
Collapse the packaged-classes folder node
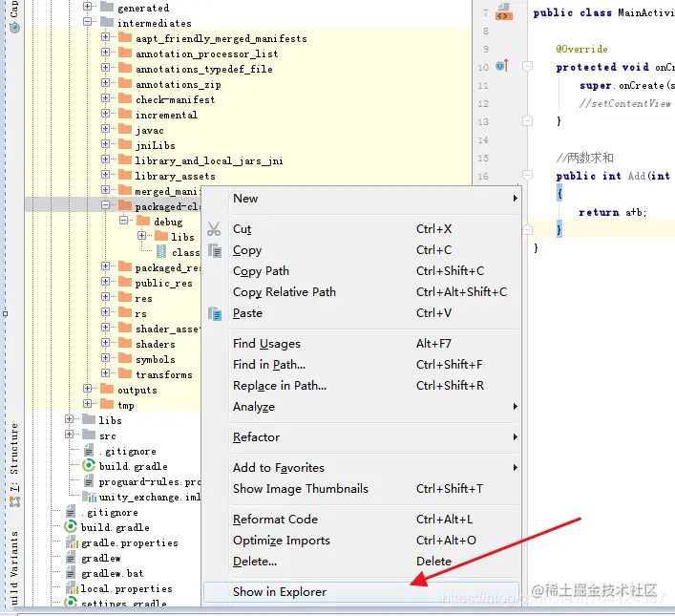pos(105,205)
